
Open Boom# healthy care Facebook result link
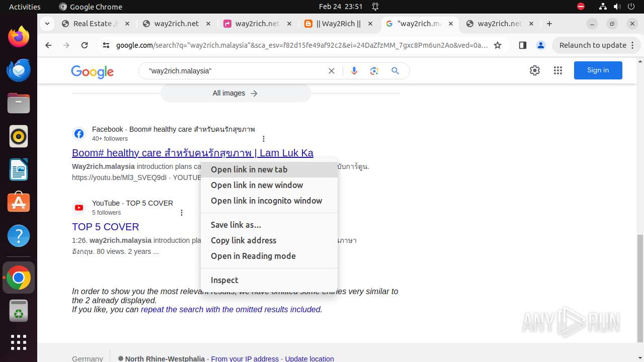[193, 153]
